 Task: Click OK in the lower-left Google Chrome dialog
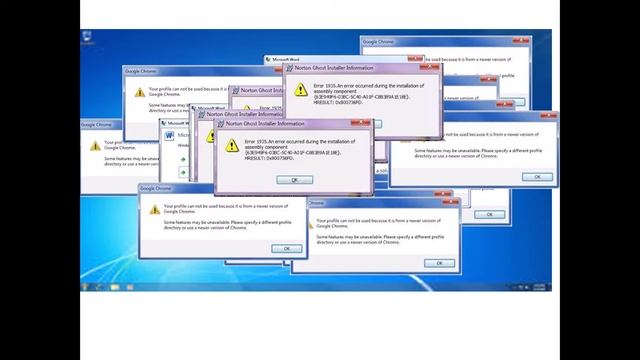[x=287, y=249]
